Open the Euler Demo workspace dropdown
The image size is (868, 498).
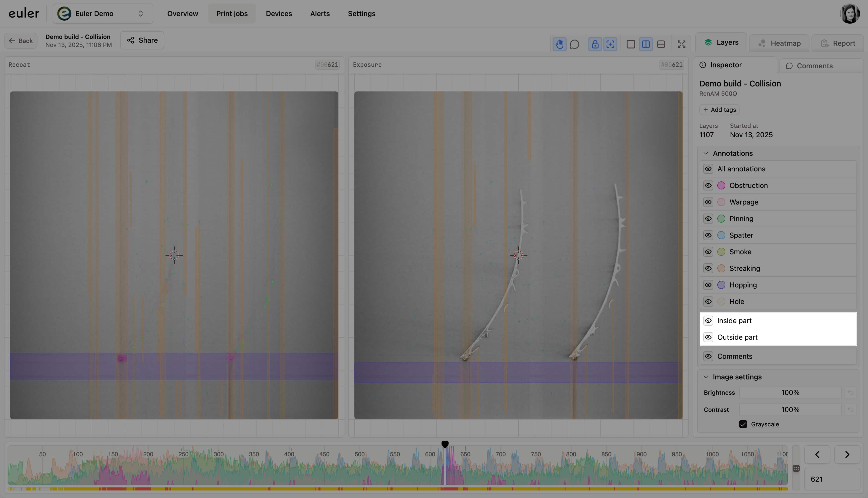(x=102, y=14)
